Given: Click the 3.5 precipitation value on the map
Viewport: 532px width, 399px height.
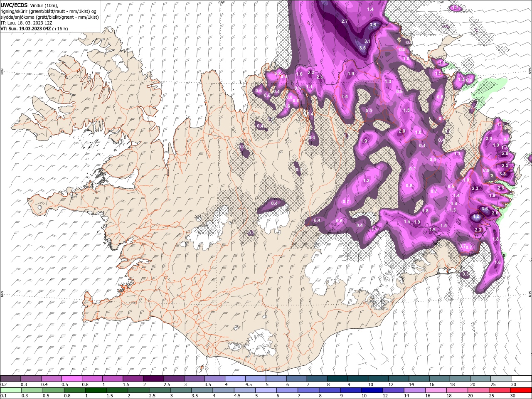Looking at the screenshot, I should (x=362, y=48).
